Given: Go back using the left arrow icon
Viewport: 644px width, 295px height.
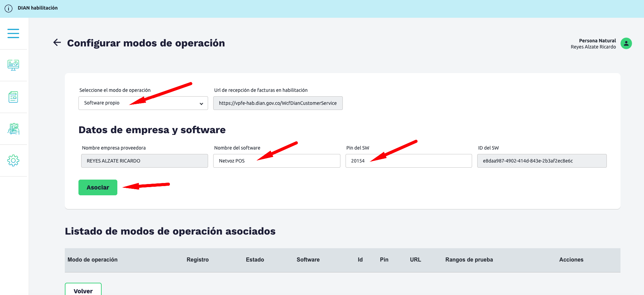Looking at the screenshot, I should pyautogui.click(x=57, y=42).
